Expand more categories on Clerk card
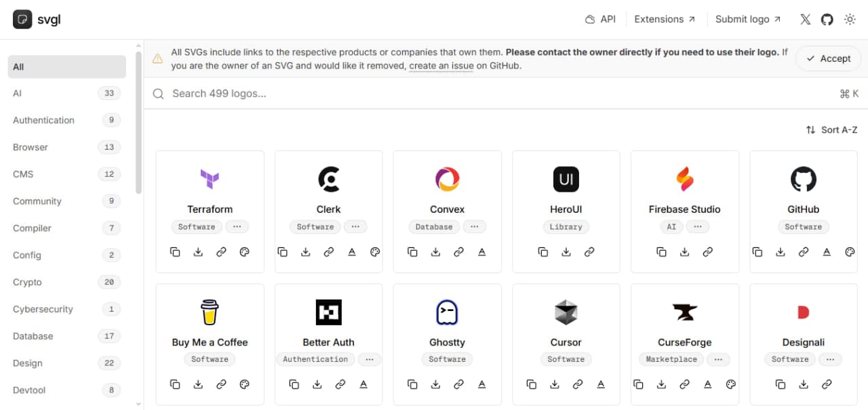Screen dimensions: 868x410 [355, 227]
